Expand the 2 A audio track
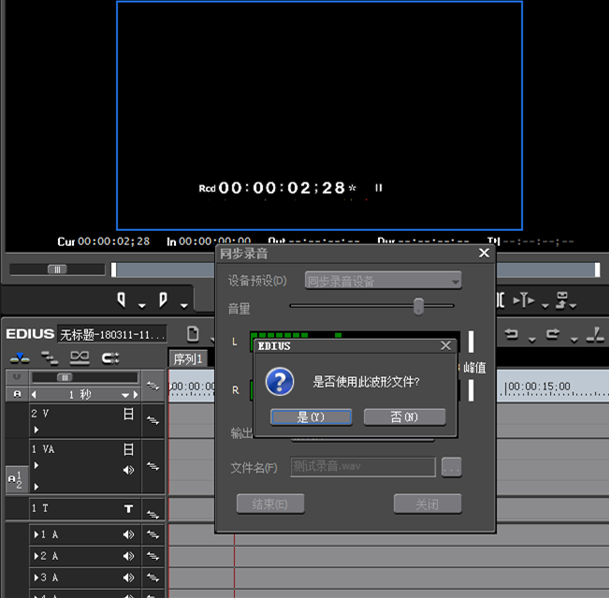The width and height of the screenshot is (609, 598). coord(36,556)
